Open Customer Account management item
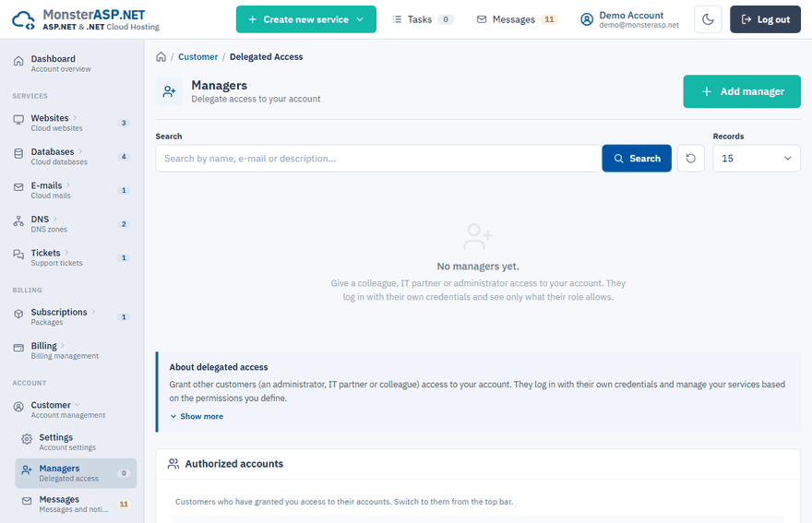 [72, 410]
